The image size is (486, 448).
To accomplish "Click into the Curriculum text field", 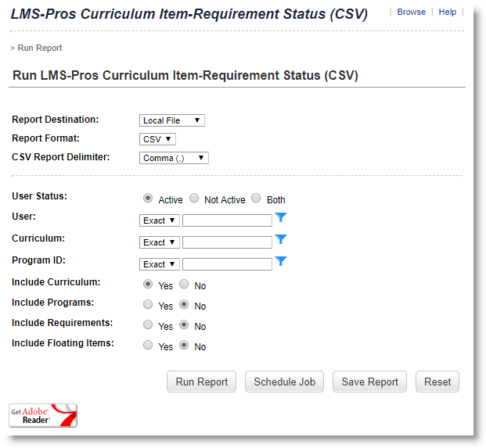I will (227, 242).
